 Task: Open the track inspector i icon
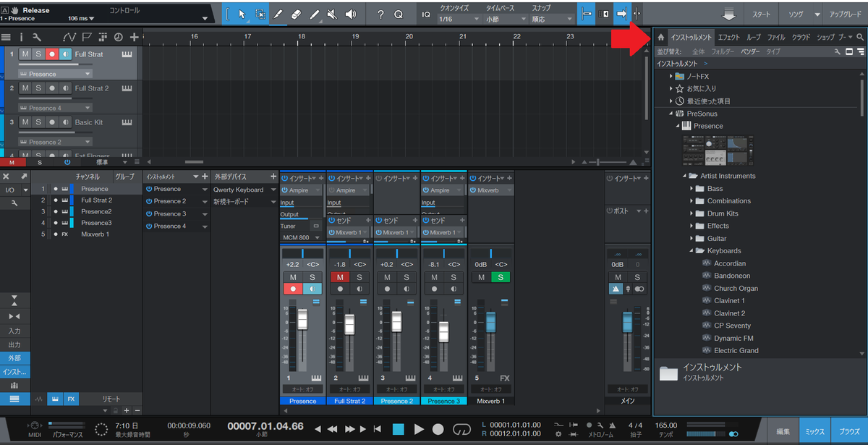(21, 37)
